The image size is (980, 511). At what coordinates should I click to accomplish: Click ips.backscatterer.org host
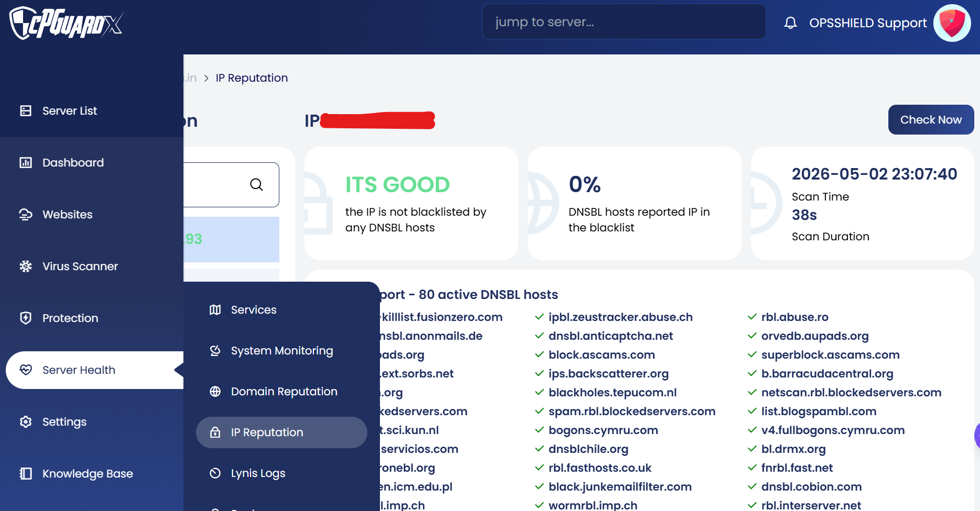[x=608, y=373]
